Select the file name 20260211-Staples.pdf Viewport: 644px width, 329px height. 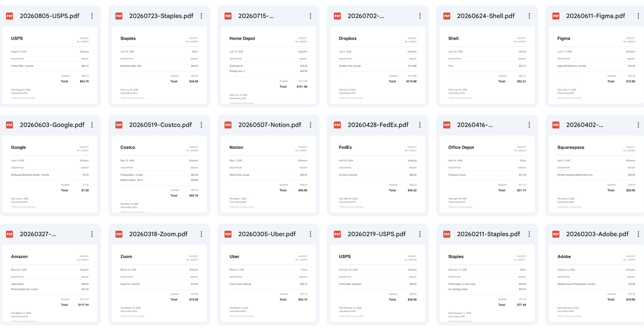coord(489,234)
